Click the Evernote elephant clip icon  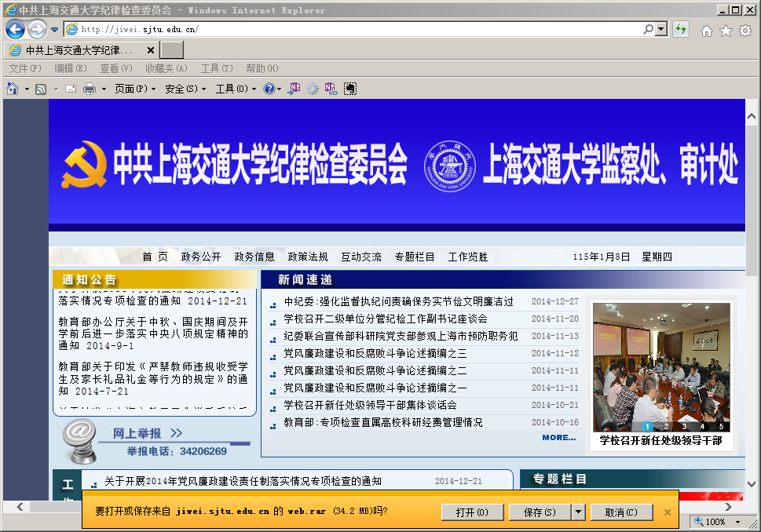point(350,89)
